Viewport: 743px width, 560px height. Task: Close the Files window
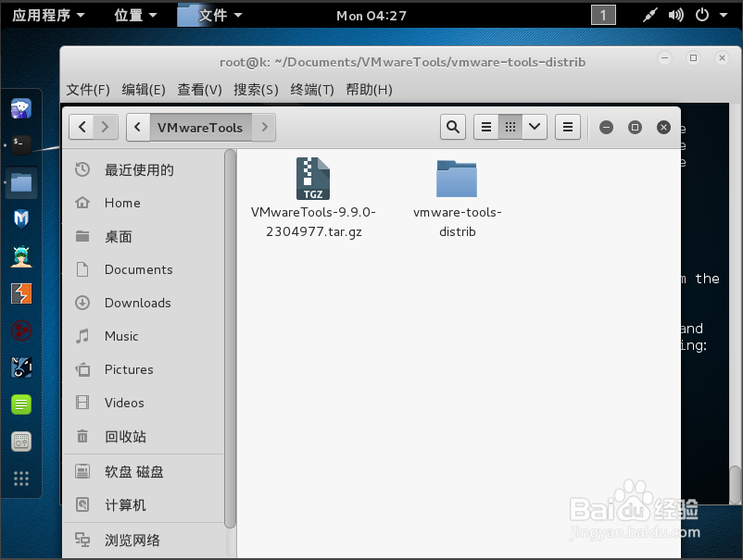(664, 127)
